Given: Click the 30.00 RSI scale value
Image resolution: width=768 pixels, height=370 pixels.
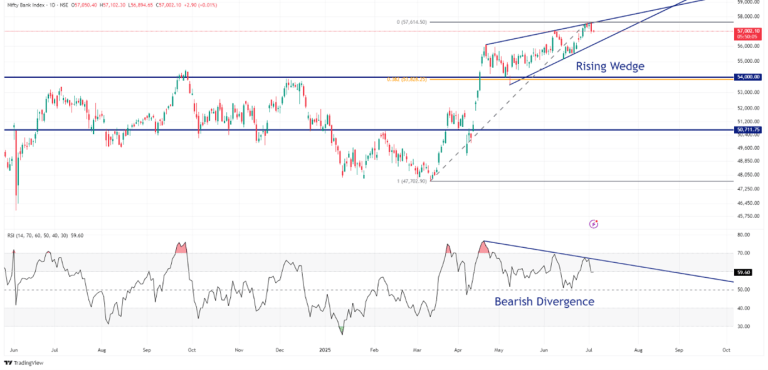Looking at the screenshot, I should [x=744, y=326].
